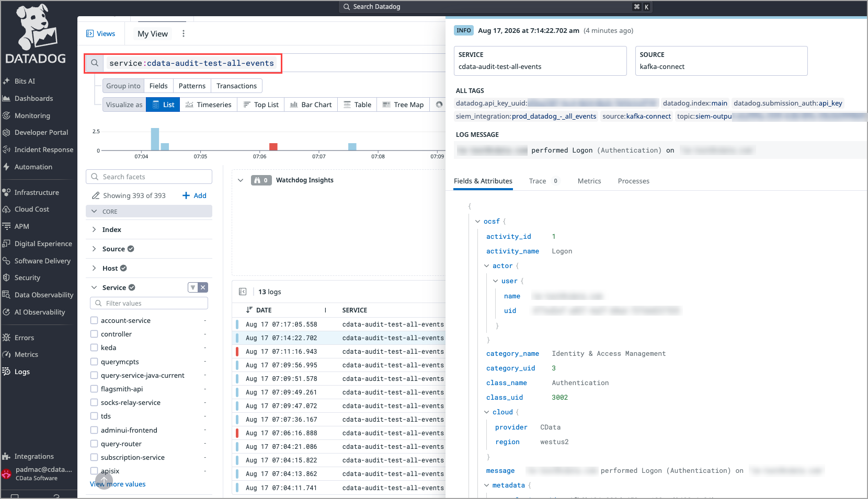Visualize logs as Timeseries
868x499 pixels.
[x=208, y=105]
